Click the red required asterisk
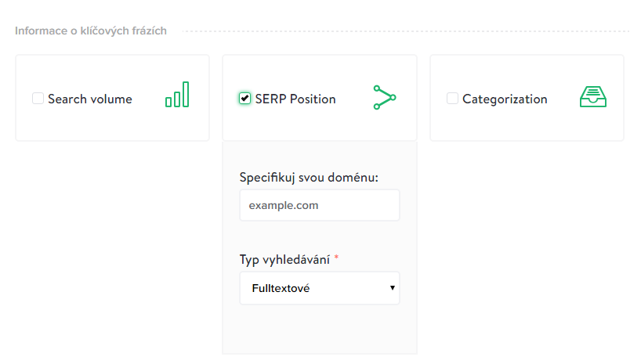Screen dimensions: 641x364 tap(336, 258)
